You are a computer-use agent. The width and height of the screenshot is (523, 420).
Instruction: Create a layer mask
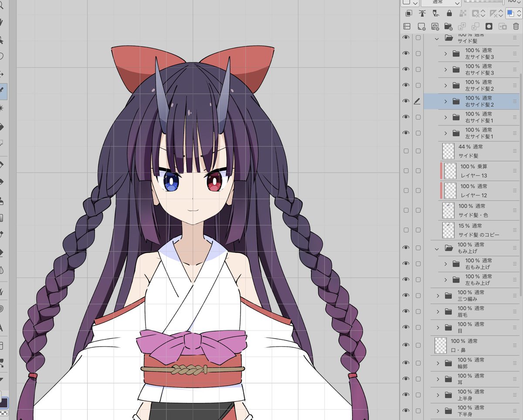(489, 27)
